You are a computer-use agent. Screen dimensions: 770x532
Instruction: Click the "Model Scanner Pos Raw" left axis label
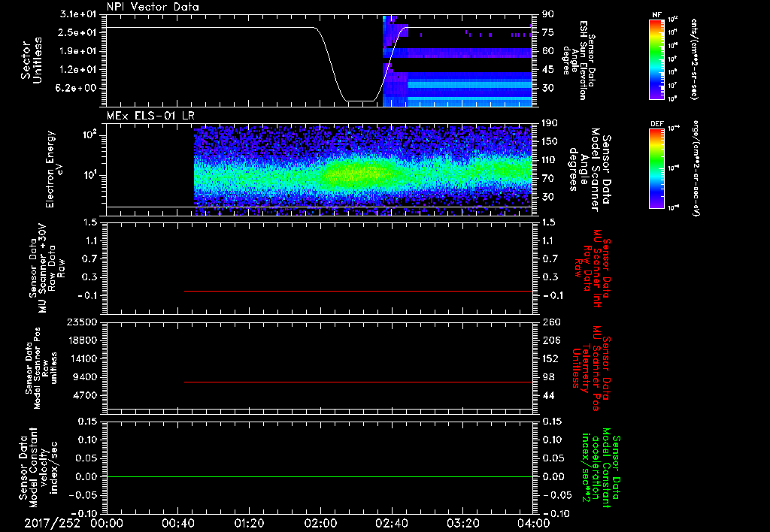pos(41,368)
